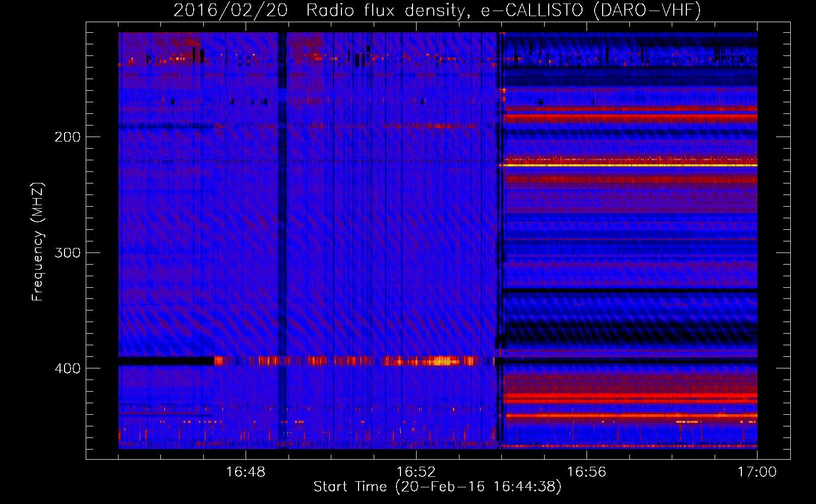Viewport: 816px width, 504px height.
Task: Click the black horizontal band near 335 MHz
Action: pos(630,291)
